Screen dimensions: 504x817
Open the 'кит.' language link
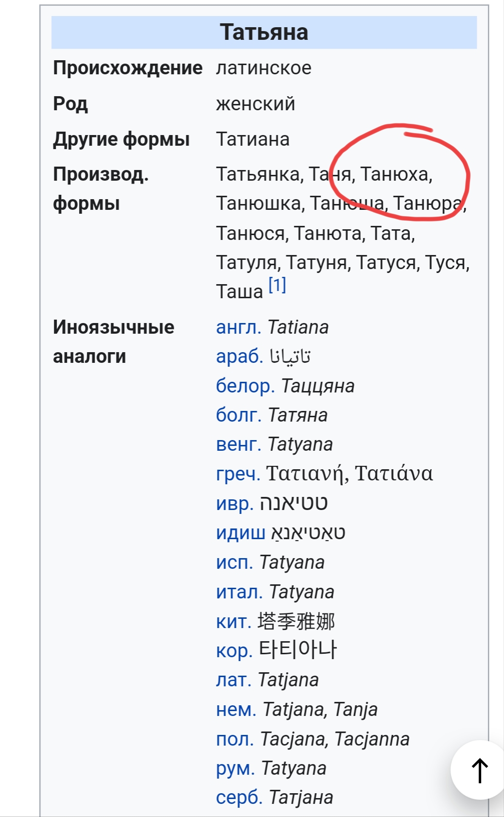point(234,622)
